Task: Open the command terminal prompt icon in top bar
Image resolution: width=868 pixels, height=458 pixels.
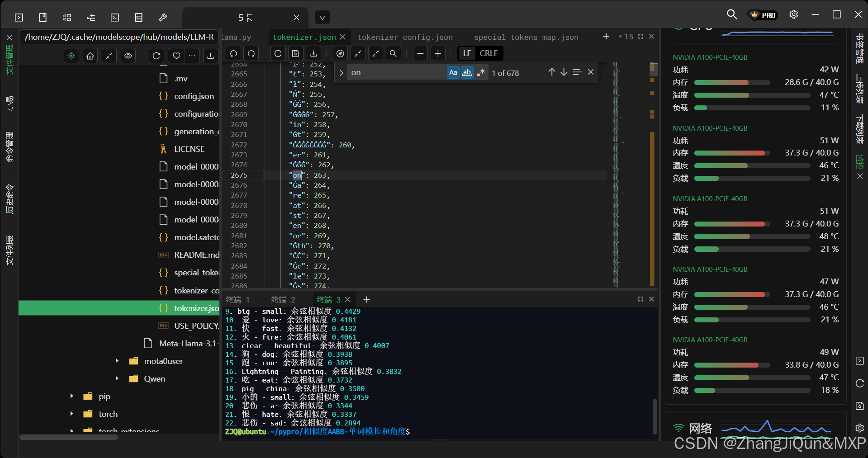Action: point(115,18)
